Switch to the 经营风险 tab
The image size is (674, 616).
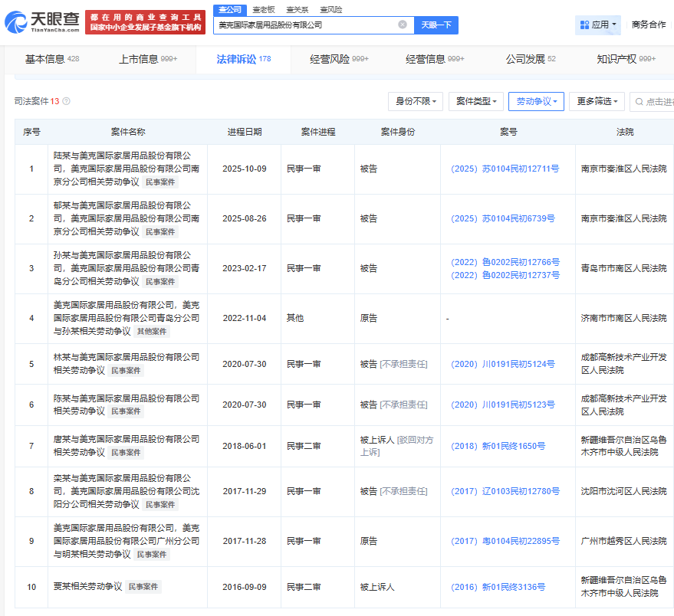click(x=339, y=59)
